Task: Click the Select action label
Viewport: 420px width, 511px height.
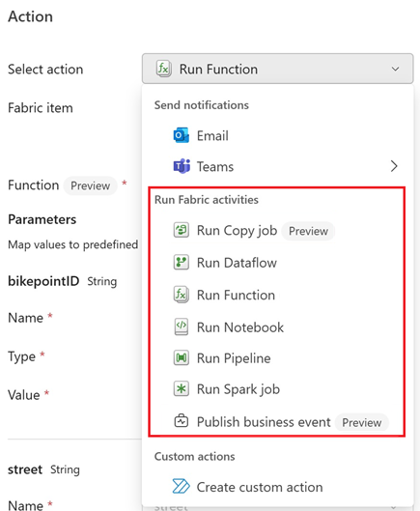Action: click(45, 70)
